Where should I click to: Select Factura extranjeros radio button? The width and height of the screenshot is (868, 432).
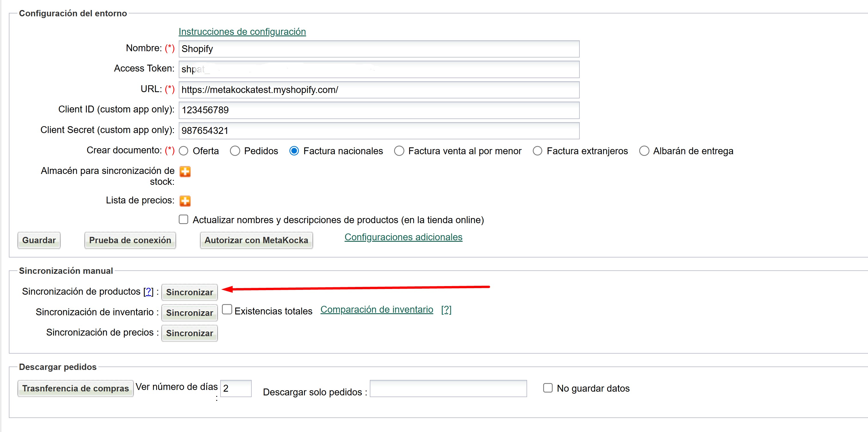pyautogui.click(x=537, y=151)
